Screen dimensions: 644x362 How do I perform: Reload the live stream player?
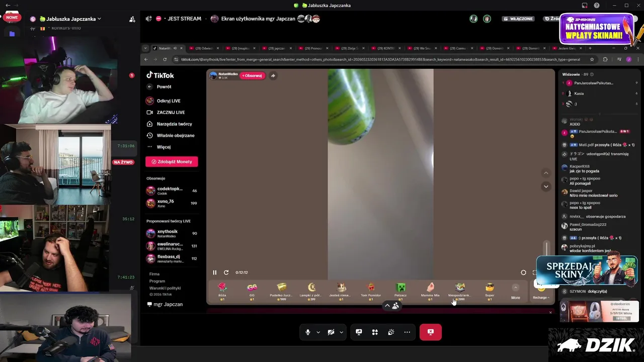tap(226, 273)
